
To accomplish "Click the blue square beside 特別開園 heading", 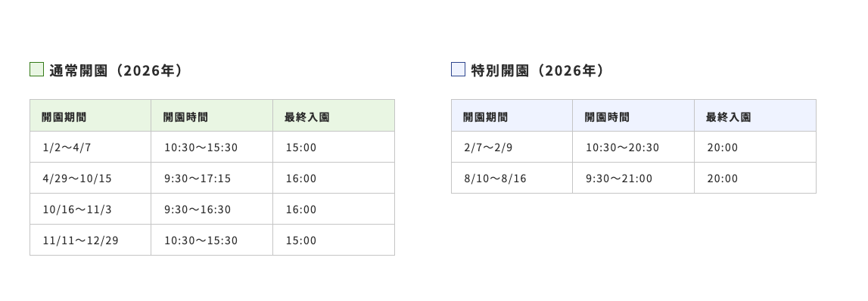I will coord(459,69).
